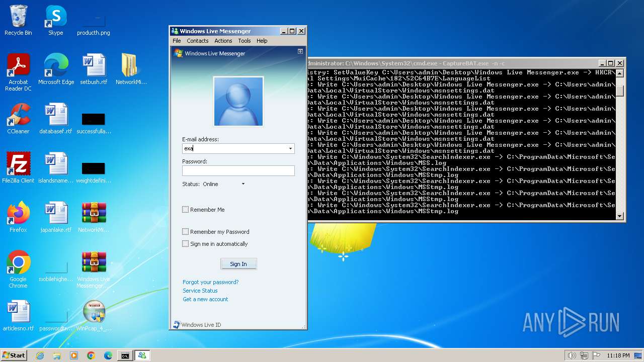Check Remember my Password option

[185, 232]
